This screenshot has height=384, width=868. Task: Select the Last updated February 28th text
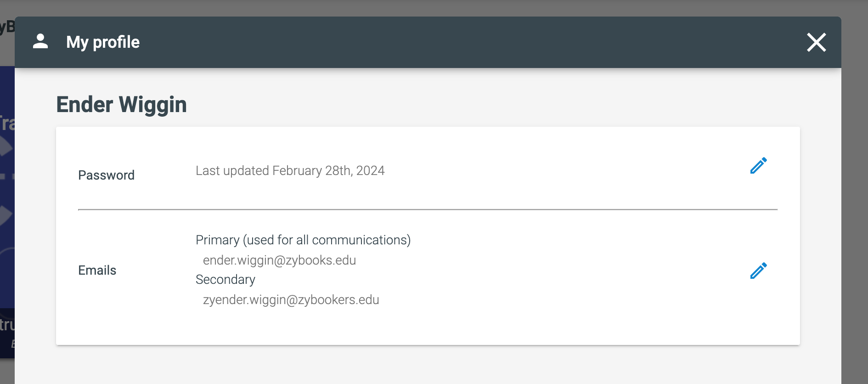click(290, 170)
